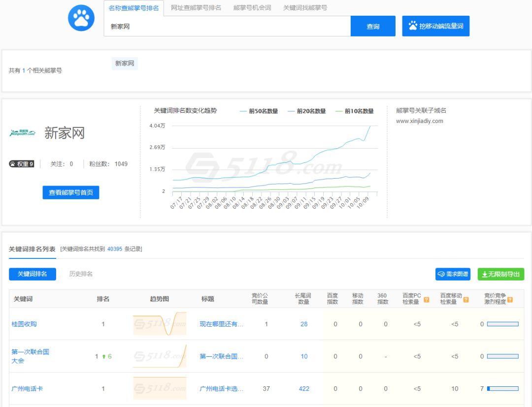
Task: Click competition bar in 广州电话卡 row
Action: coord(503,388)
